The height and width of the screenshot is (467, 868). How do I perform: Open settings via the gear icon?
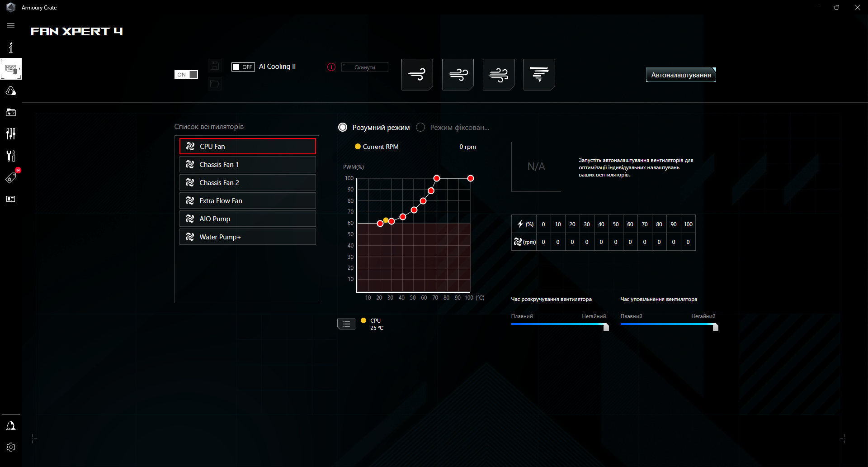(x=10, y=447)
